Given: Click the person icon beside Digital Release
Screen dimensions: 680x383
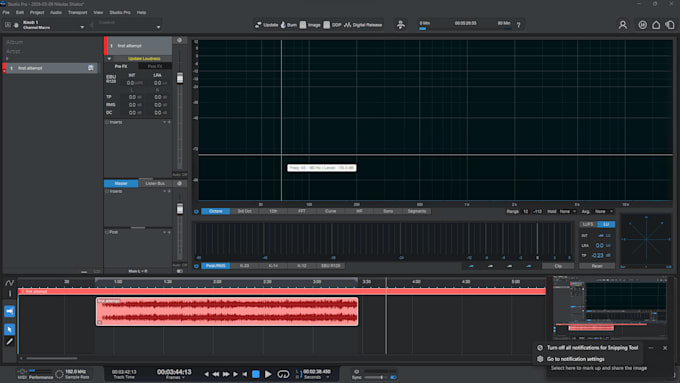Looking at the screenshot, I should [x=401, y=25].
